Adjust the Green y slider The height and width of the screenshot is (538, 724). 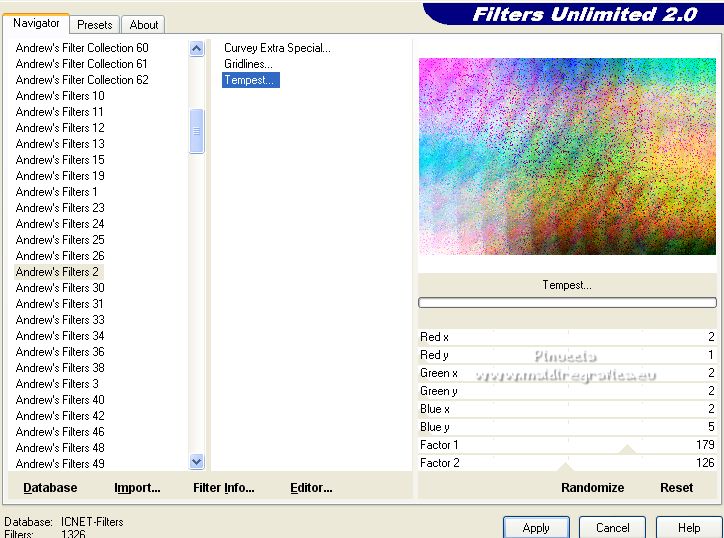click(x=567, y=391)
